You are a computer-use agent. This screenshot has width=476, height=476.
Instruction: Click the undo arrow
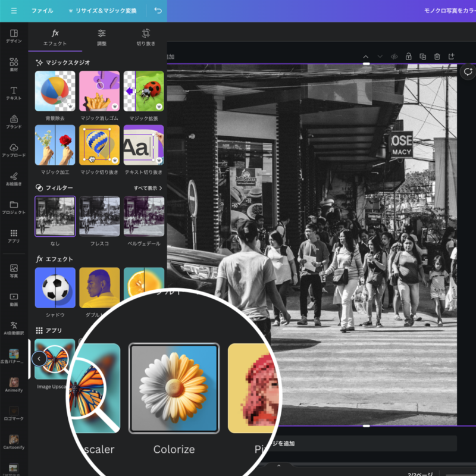click(x=158, y=11)
